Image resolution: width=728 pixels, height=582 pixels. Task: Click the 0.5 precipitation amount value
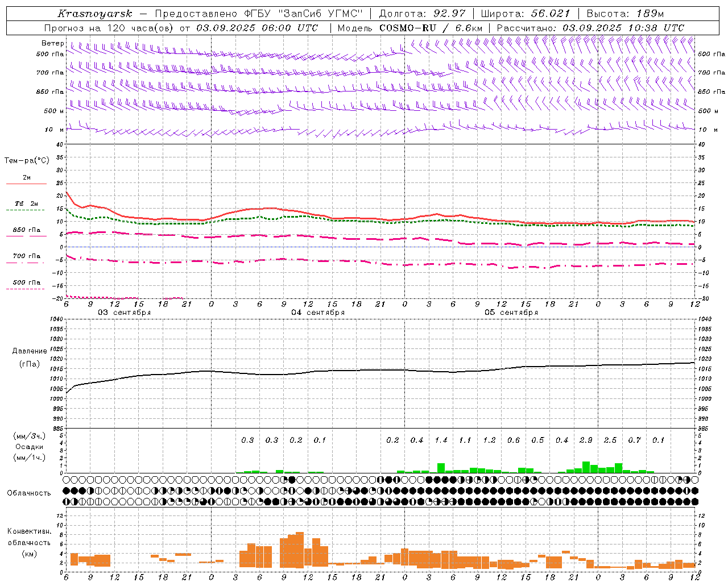tap(538, 440)
